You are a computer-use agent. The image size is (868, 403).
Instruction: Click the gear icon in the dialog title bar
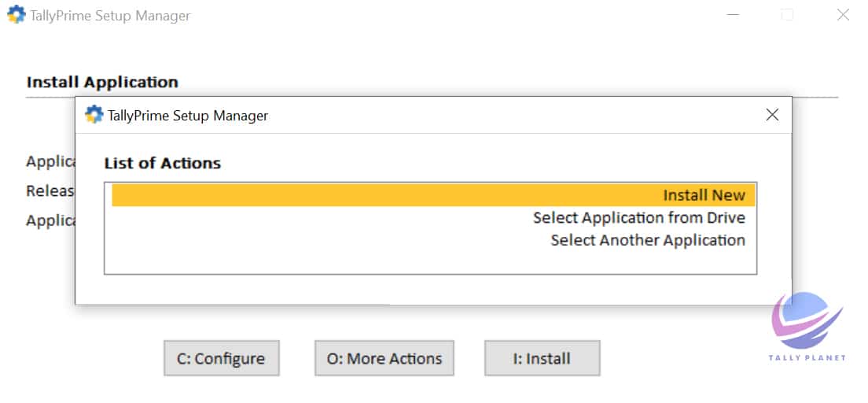pos(94,115)
